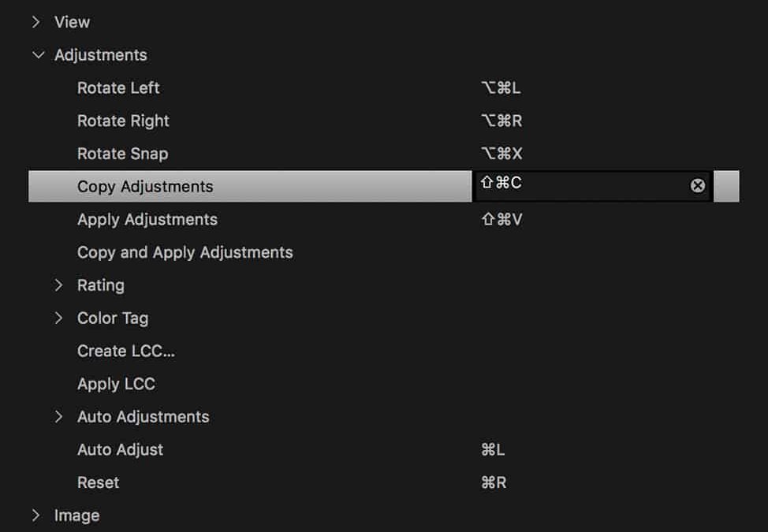
Task: Select the Rotate Left command
Action: (x=118, y=88)
